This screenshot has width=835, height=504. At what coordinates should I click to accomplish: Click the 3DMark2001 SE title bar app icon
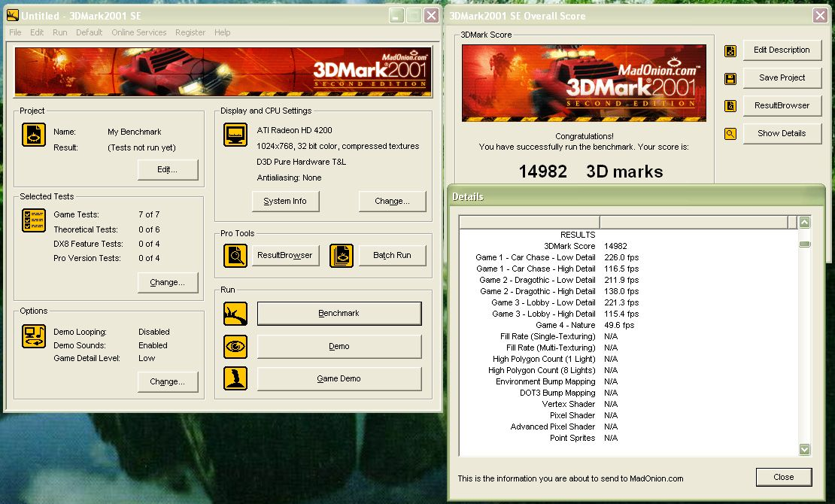point(12,16)
